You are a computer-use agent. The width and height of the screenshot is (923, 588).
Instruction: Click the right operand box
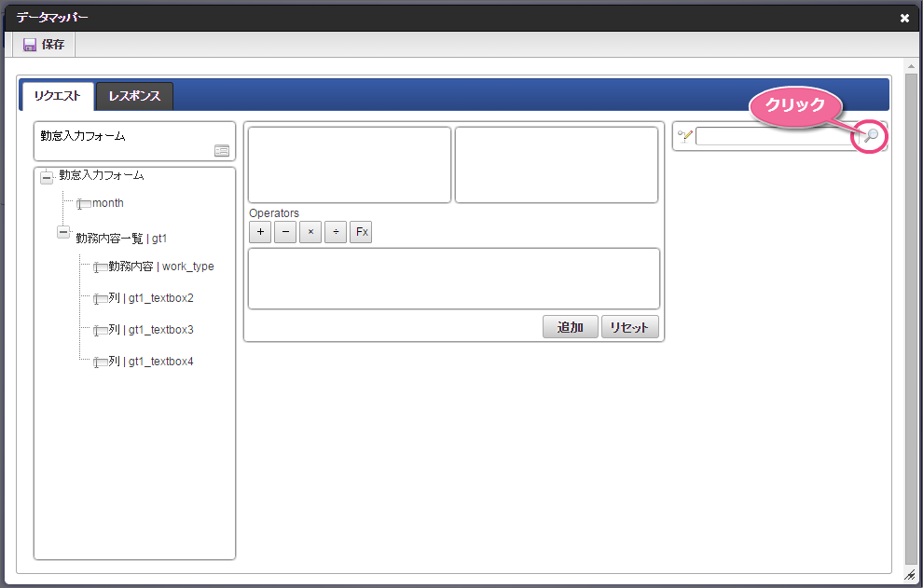[x=557, y=165]
